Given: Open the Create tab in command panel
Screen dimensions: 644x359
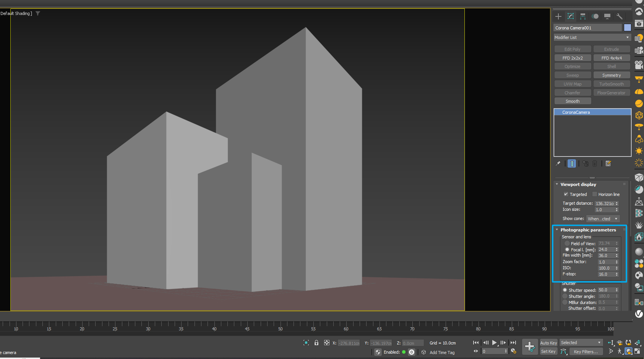Looking at the screenshot, I should click(558, 16).
